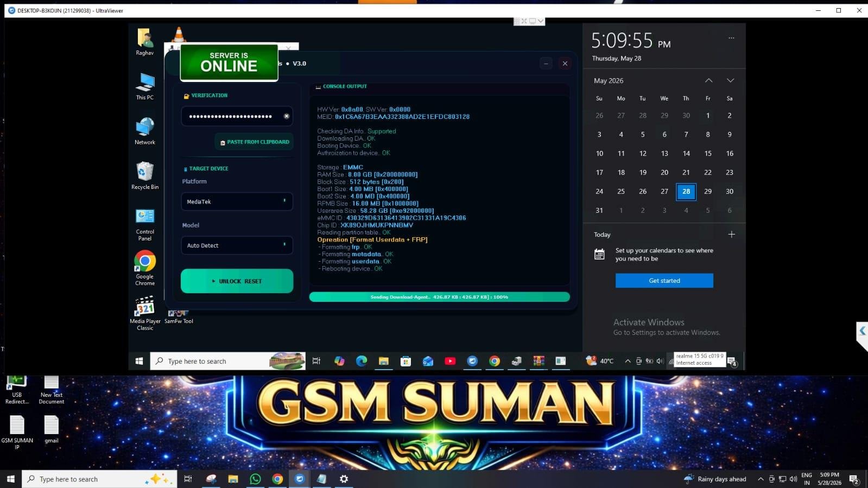This screenshot has height=488, width=868.
Task: Open Recycle Bin desktop icon
Action: click(x=145, y=176)
